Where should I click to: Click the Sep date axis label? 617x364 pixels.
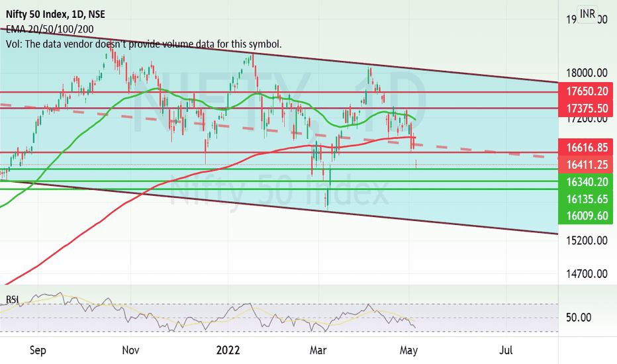pyautogui.click(x=38, y=350)
